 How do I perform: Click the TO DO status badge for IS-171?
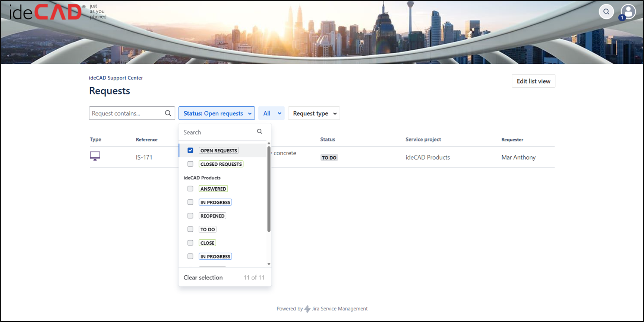[x=329, y=157]
